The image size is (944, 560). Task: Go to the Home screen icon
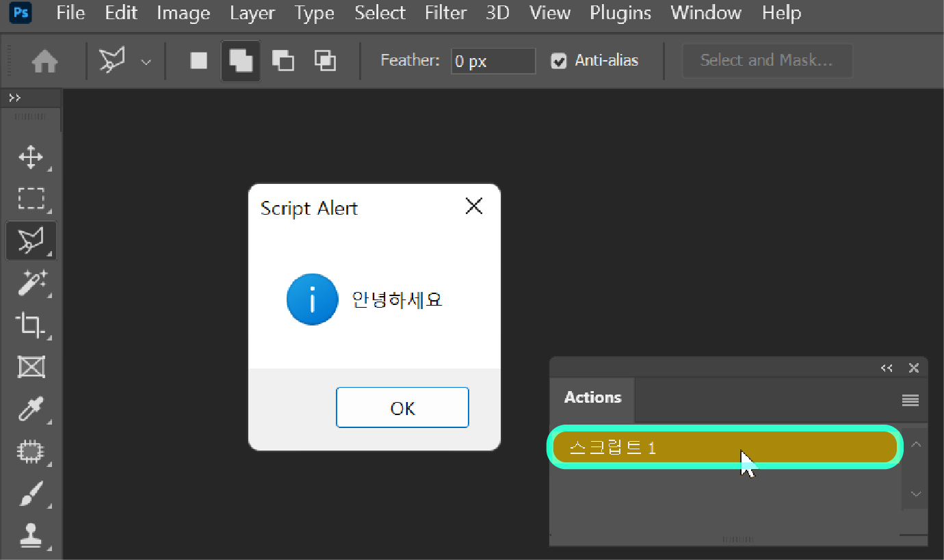click(45, 62)
